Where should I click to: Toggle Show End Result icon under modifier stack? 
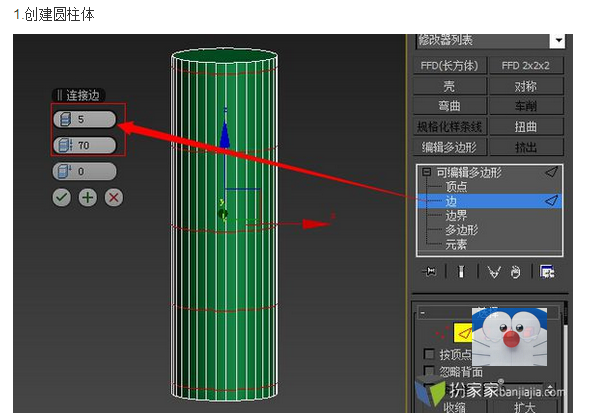click(461, 272)
